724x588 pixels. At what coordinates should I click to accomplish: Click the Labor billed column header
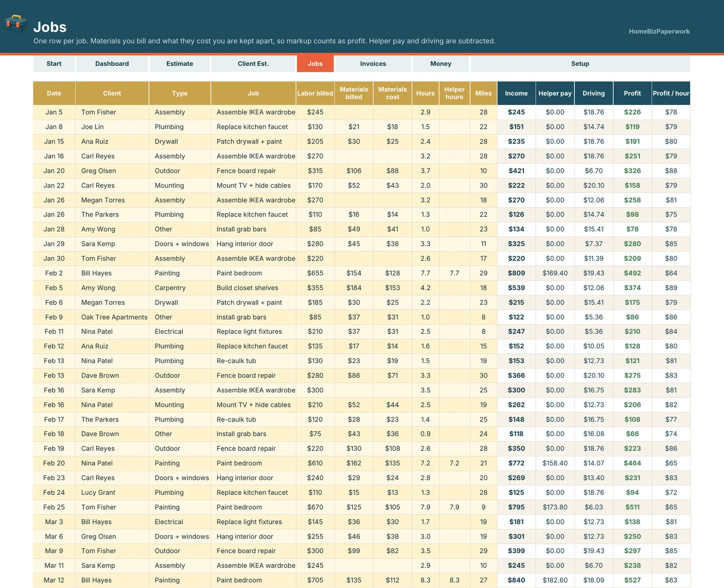coord(315,93)
